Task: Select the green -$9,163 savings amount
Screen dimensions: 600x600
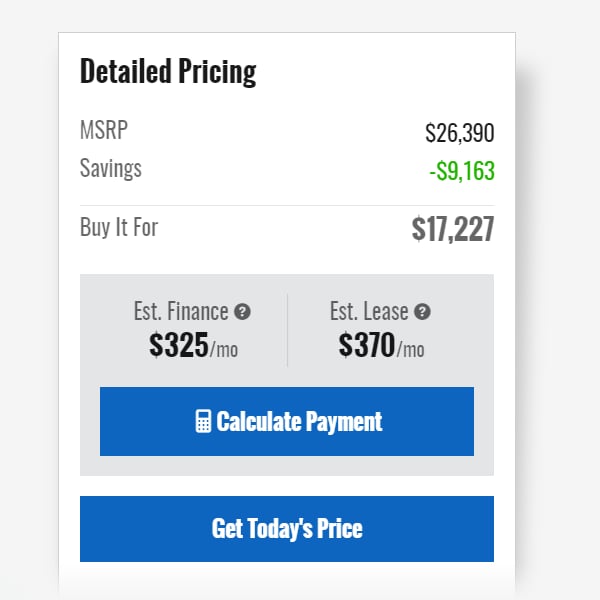Action: click(462, 171)
